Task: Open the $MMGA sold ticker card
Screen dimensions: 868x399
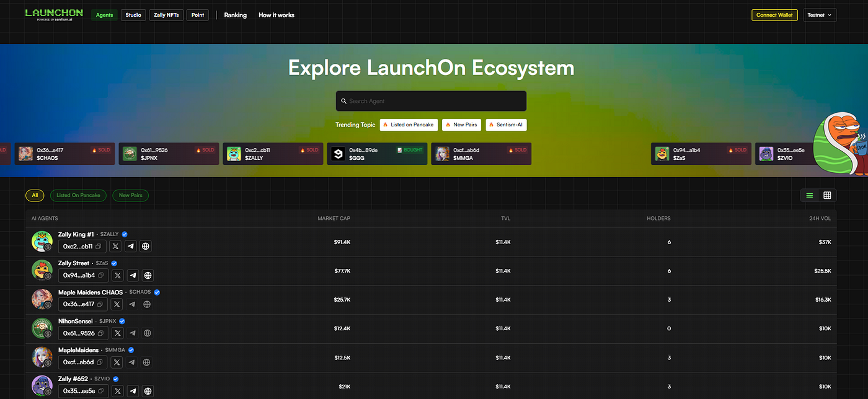Action: click(x=482, y=154)
